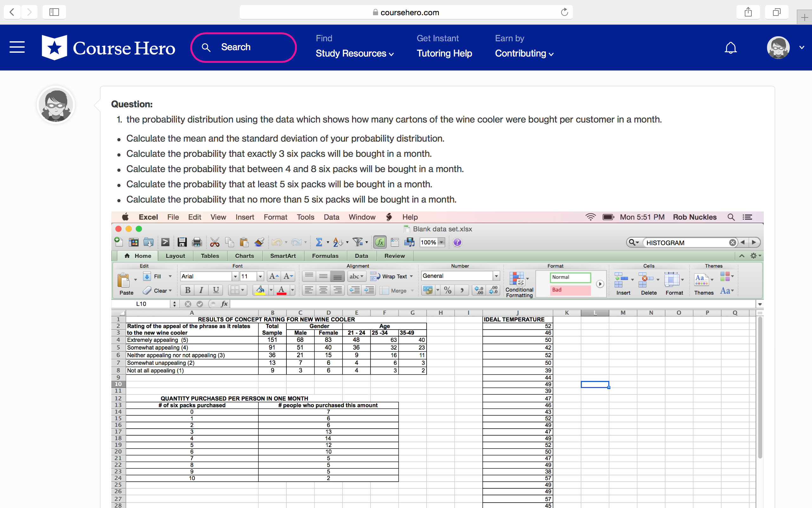Click the Print icon in Excel toolbar
812x508 pixels.
click(x=197, y=242)
